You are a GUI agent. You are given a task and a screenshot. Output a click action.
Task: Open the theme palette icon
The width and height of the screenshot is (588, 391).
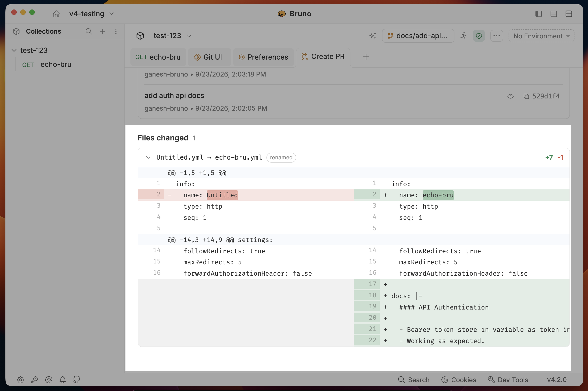tap(49, 379)
